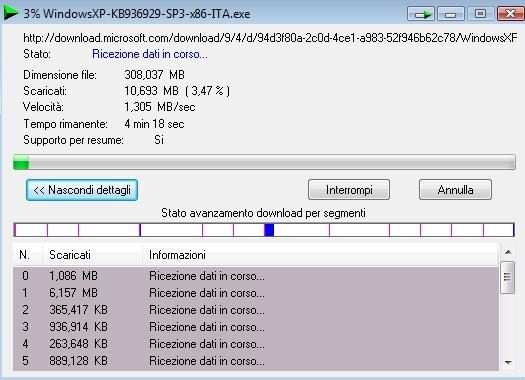Select segment row 3 with 936,914 KB

(x=256, y=327)
